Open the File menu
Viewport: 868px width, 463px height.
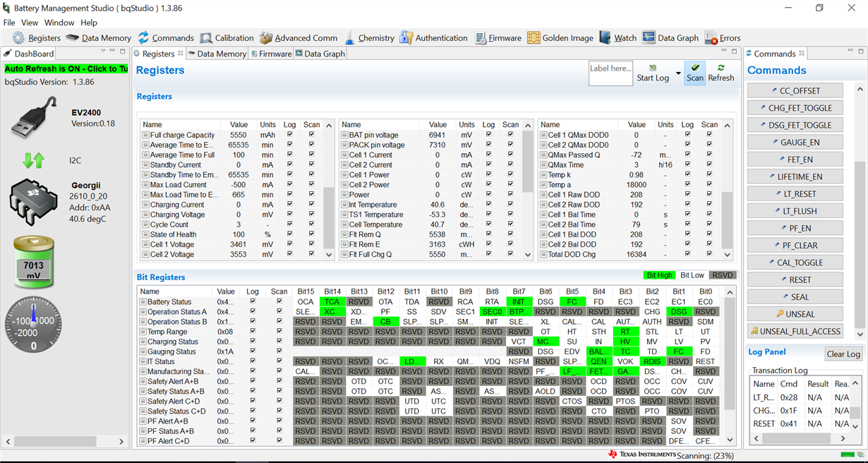[x=9, y=23]
